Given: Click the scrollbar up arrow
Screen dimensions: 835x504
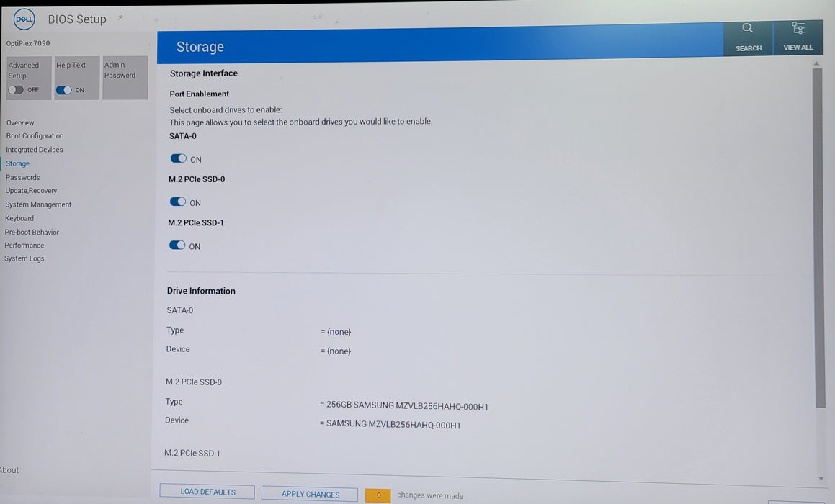Looking at the screenshot, I should [816, 63].
